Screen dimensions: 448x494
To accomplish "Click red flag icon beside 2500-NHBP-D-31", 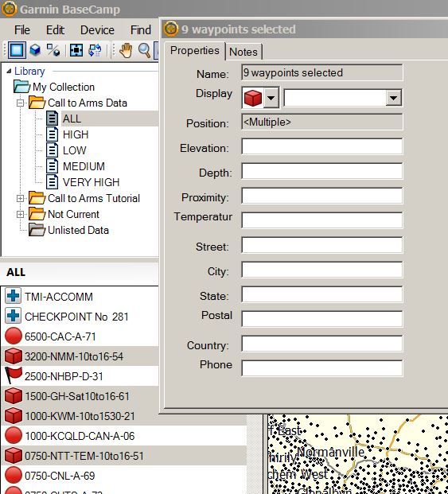I will 14,375.
